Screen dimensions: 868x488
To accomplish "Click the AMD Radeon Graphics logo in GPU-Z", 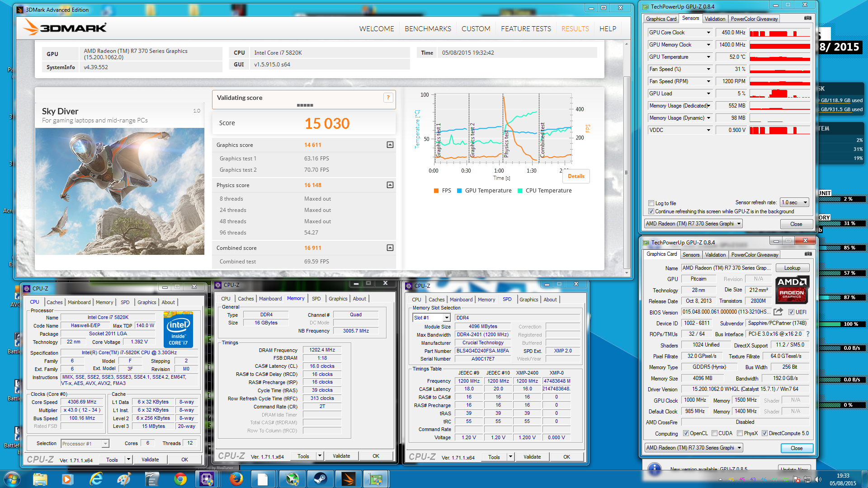I will click(792, 290).
